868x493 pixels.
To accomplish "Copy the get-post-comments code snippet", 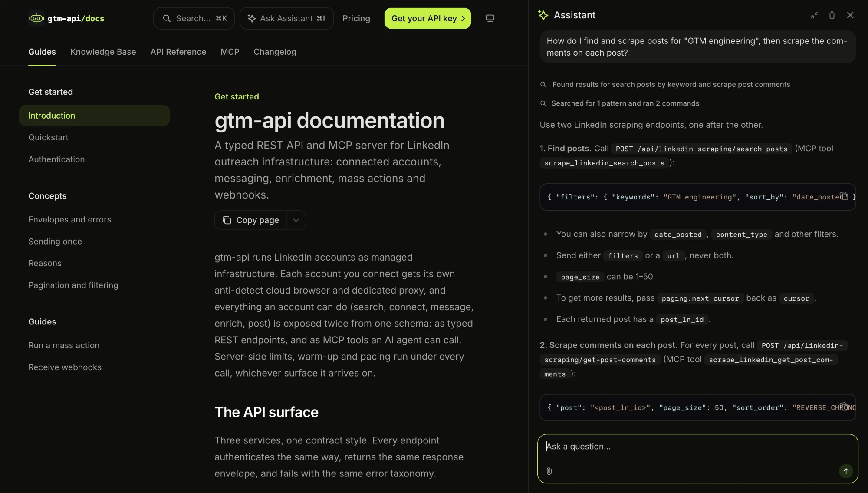I will coord(844,407).
